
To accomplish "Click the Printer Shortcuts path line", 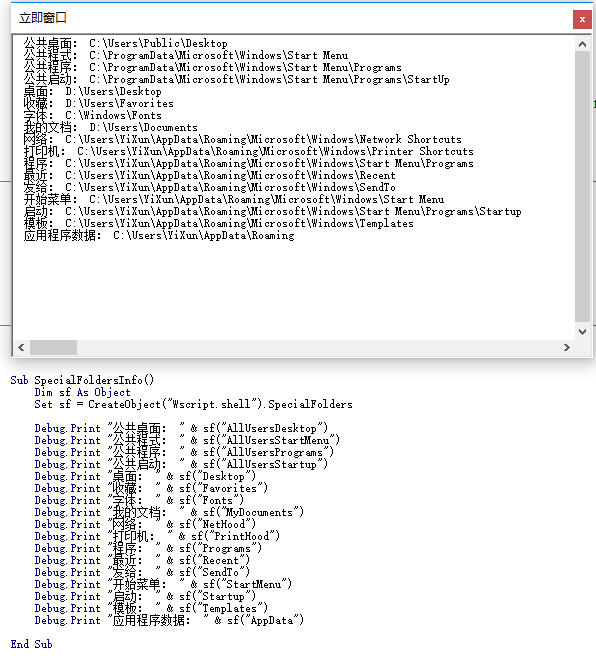I will (x=248, y=151).
